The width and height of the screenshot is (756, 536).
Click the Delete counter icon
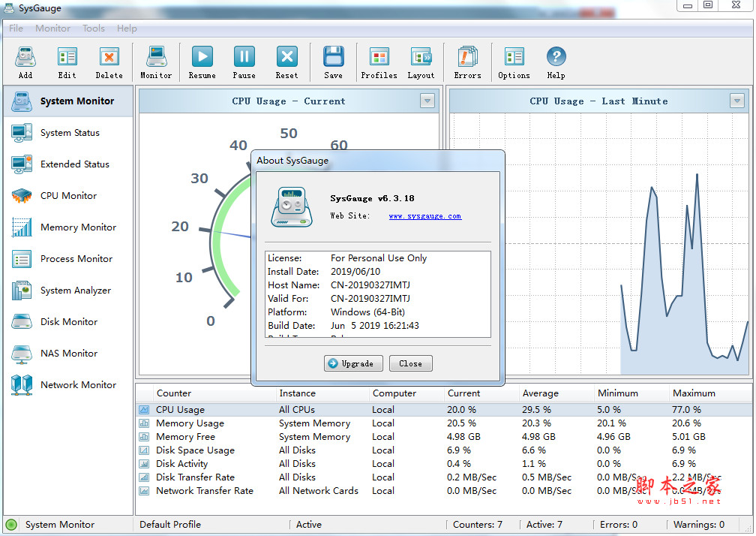tap(109, 62)
